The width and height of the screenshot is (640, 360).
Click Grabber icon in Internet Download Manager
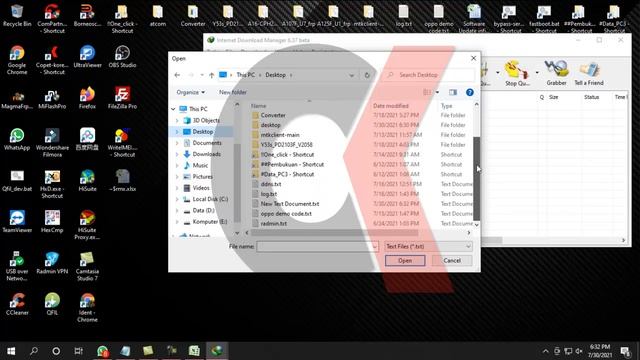coord(556,73)
